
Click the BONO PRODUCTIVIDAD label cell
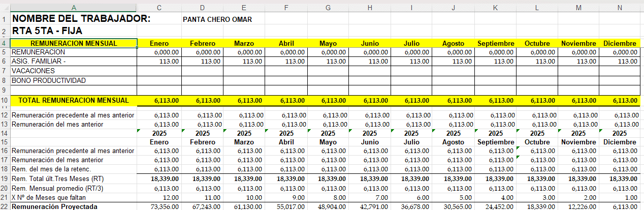(74, 80)
